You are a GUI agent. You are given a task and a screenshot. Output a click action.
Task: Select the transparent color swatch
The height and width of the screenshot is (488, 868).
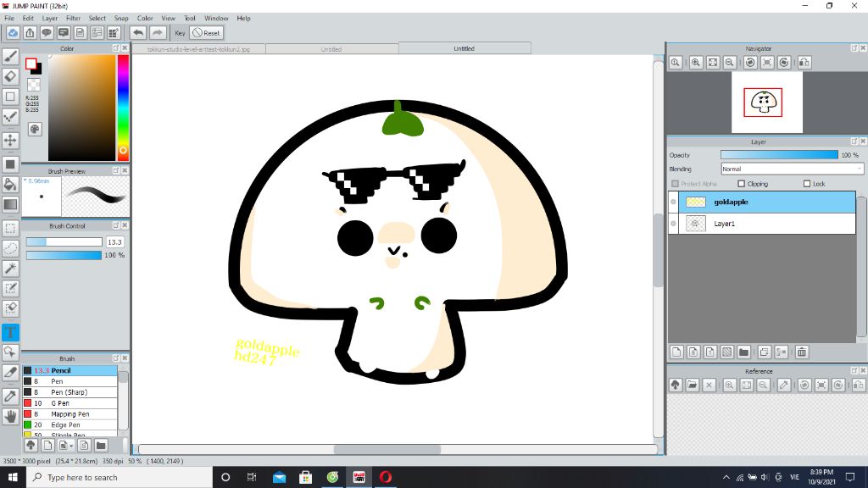[34, 85]
